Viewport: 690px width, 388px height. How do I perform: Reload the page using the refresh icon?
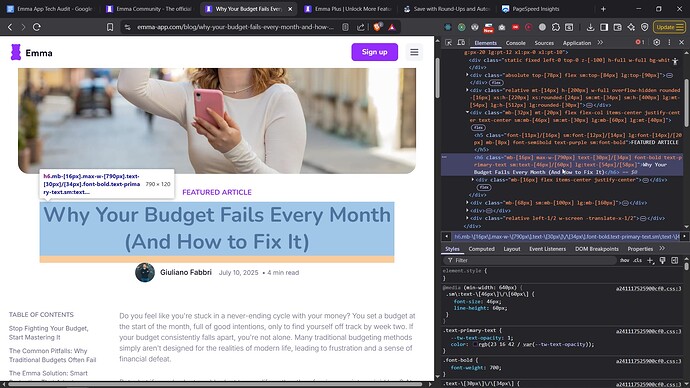point(37,27)
